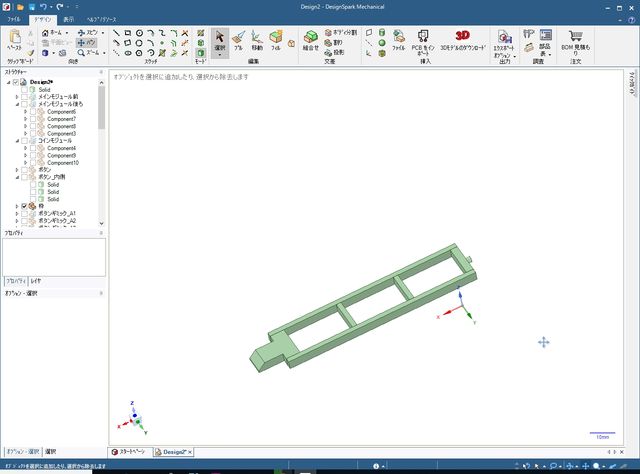The height and width of the screenshot is (474, 640).
Task: Expand the ボタン tree node
Action: click(x=17, y=169)
